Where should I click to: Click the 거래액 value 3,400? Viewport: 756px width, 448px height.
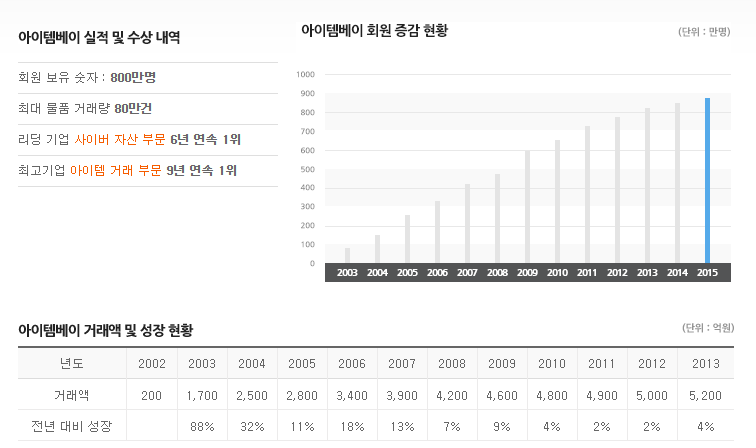(x=352, y=396)
